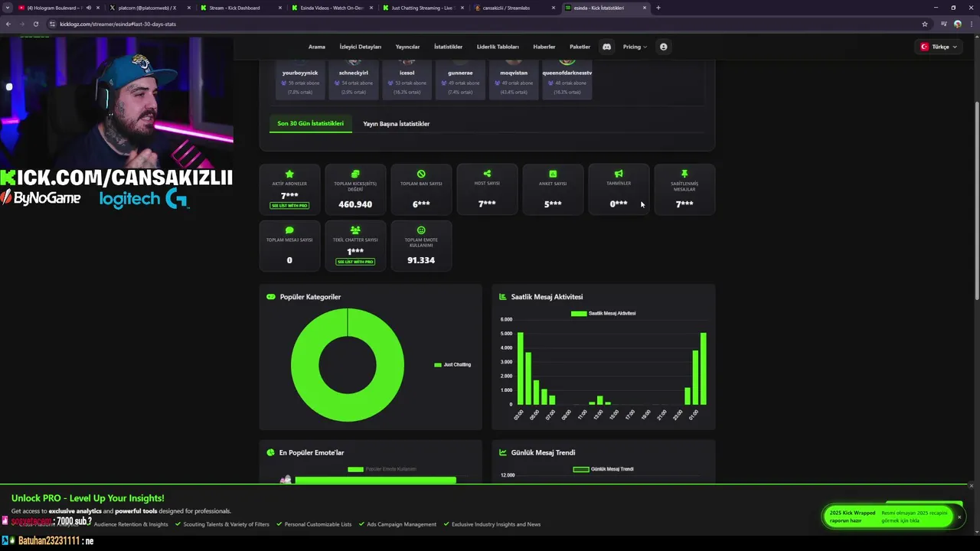Click the chart icon beside Saatlik Mesaj Aktivitesi
Screen dimensions: 980x551
503,297
